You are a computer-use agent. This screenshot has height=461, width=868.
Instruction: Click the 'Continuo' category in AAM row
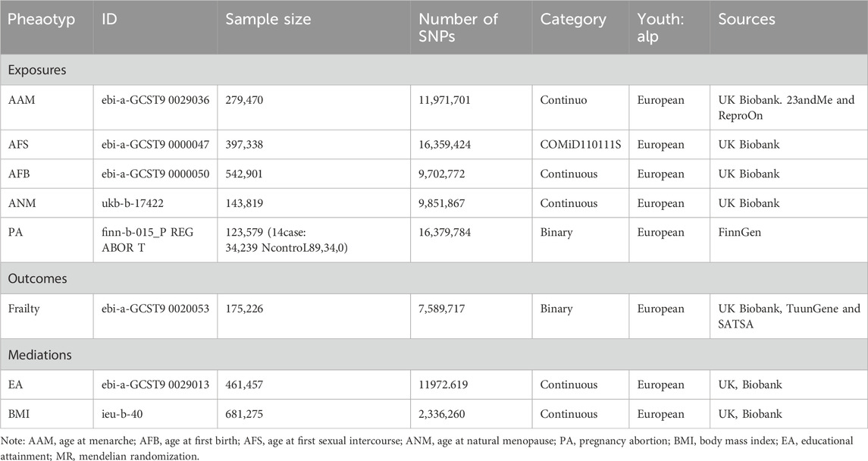[x=563, y=100]
